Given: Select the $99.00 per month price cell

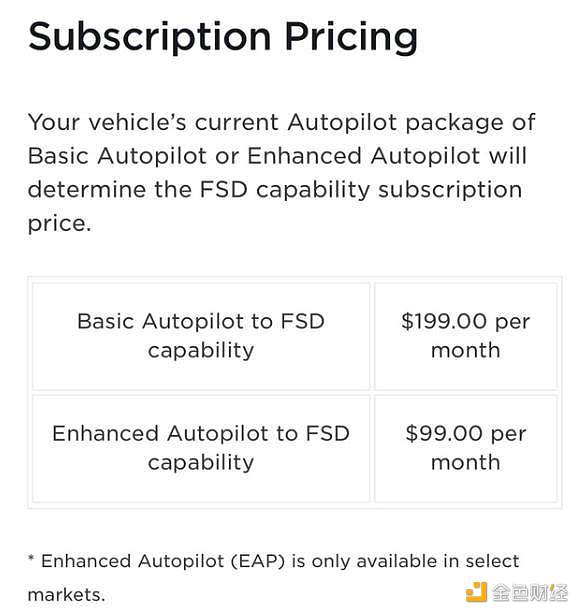Looking at the screenshot, I should (466, 448).
